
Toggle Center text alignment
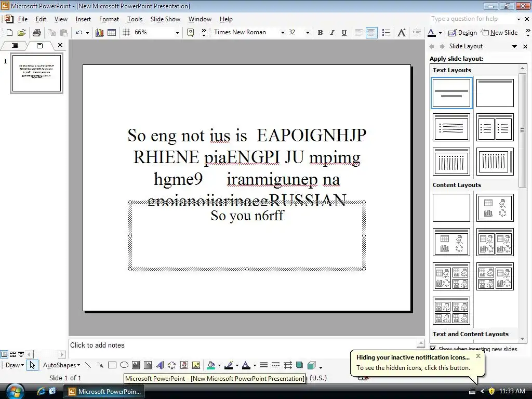pyautogui.click(x=371, y=33)
